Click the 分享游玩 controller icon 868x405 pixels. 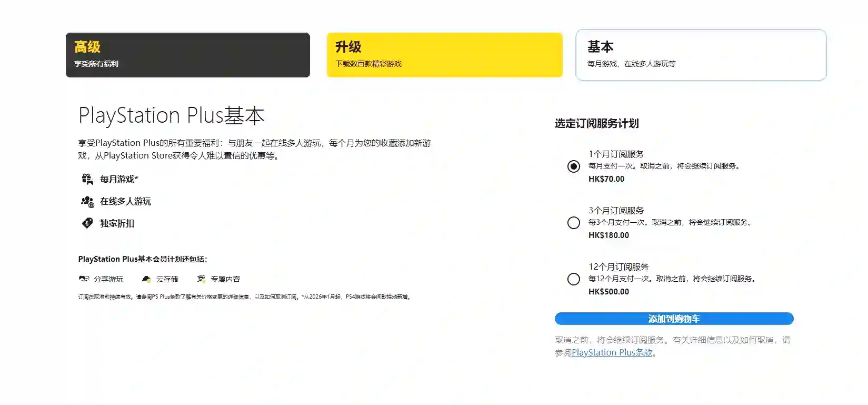[x=84, y=279]
